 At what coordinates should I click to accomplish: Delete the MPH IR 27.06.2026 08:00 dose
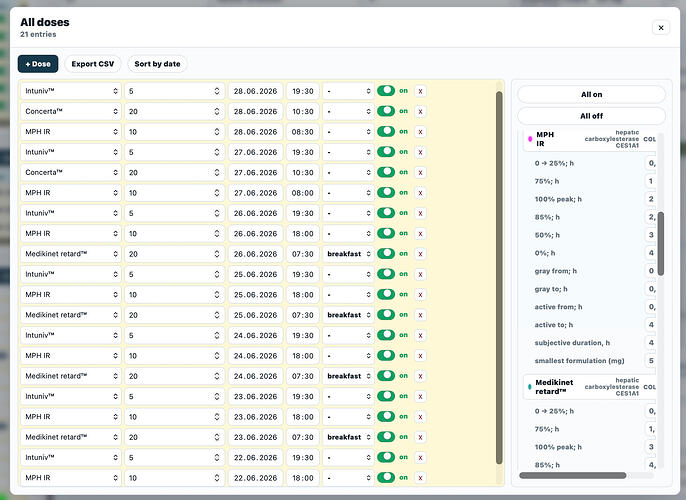420,193
